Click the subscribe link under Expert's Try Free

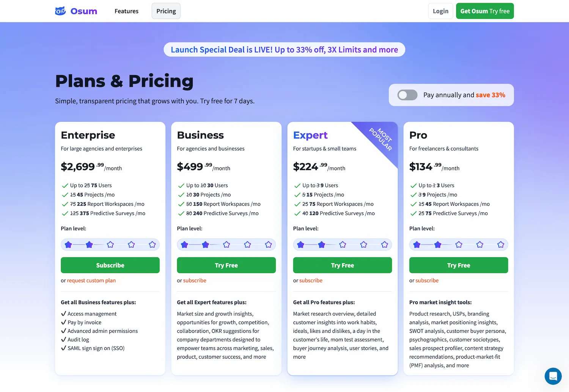[311, 281]
